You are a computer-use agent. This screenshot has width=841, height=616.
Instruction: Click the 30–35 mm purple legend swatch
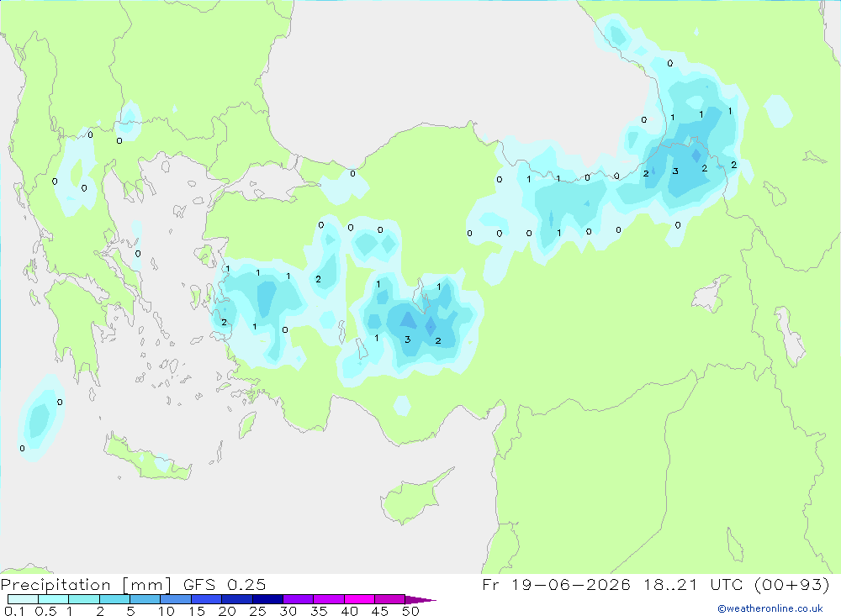299,599
